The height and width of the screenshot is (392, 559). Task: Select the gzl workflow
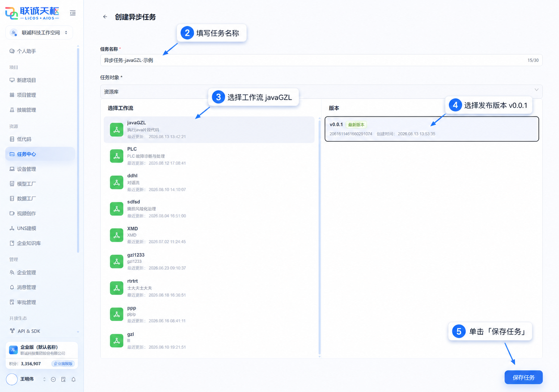point(209,341)
